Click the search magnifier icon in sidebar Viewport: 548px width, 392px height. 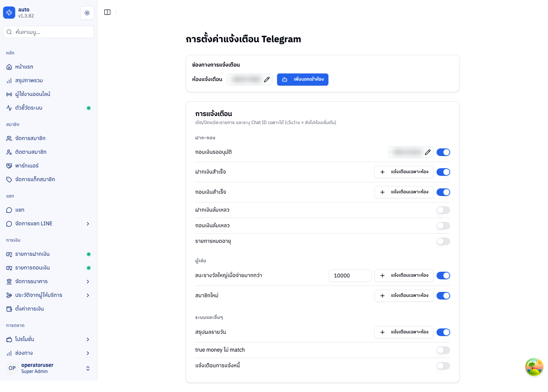click(9, 32)
